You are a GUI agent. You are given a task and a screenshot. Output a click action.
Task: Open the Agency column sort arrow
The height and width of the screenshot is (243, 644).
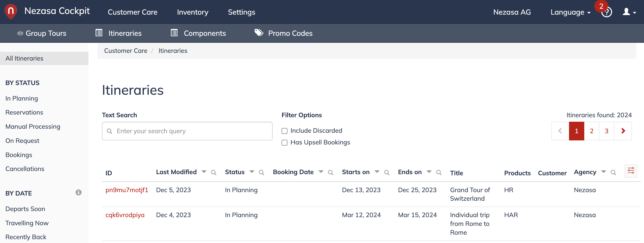point(604,172)
